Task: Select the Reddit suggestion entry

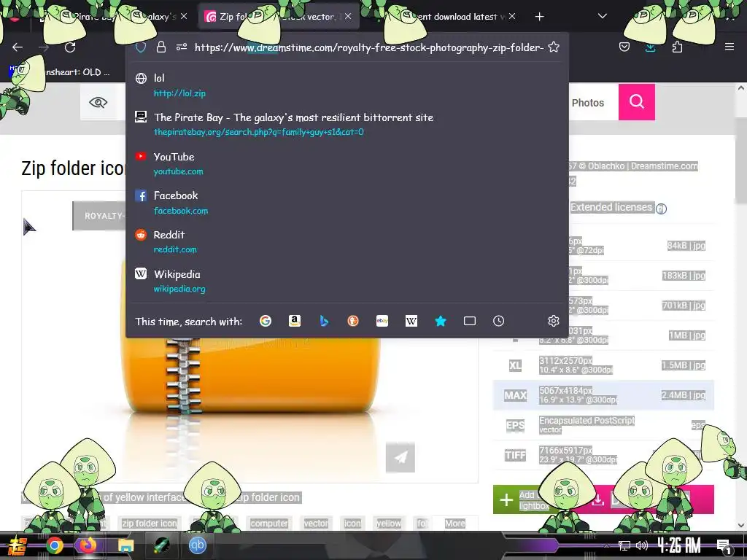Action: [x=347, y=242]
